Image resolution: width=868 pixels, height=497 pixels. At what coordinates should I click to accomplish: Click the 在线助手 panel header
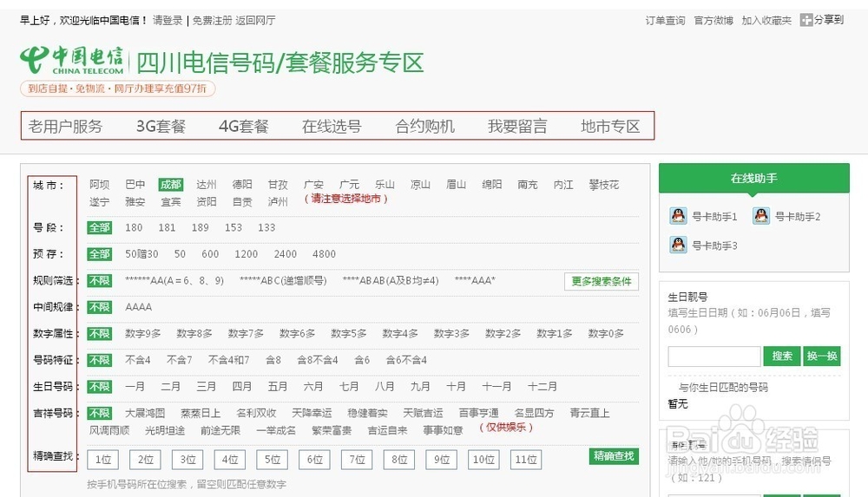pyautogui.click(x=754, y=178)
